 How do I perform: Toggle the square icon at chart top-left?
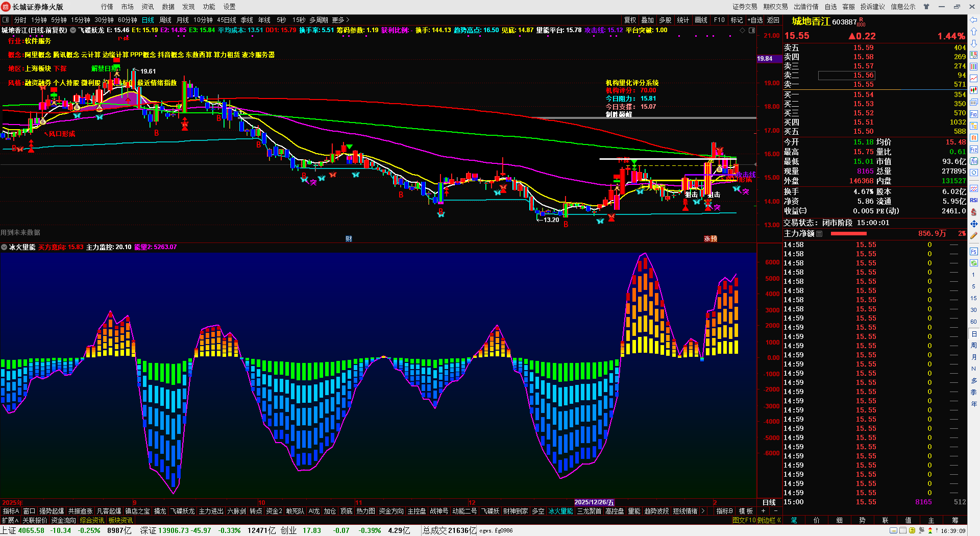click(x=5, y=20)
